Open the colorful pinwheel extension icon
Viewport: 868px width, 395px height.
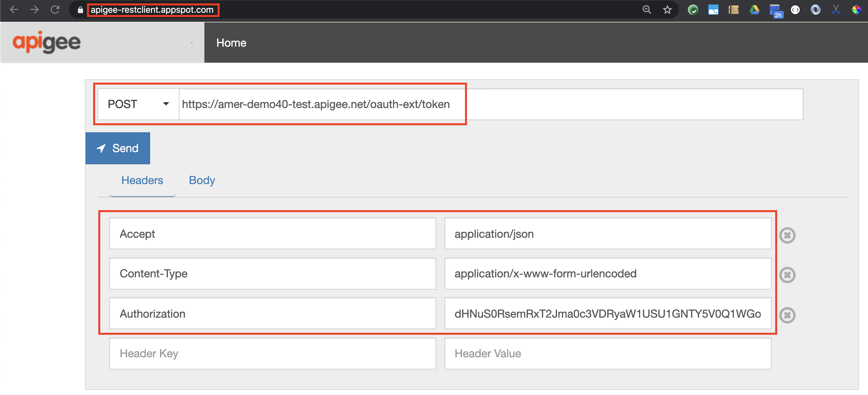click(x=856, y=10)
